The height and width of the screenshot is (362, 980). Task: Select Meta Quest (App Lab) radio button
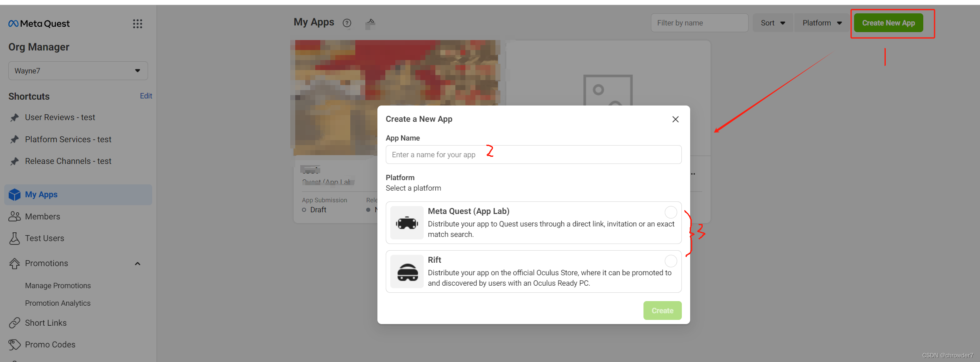(671, 212)
